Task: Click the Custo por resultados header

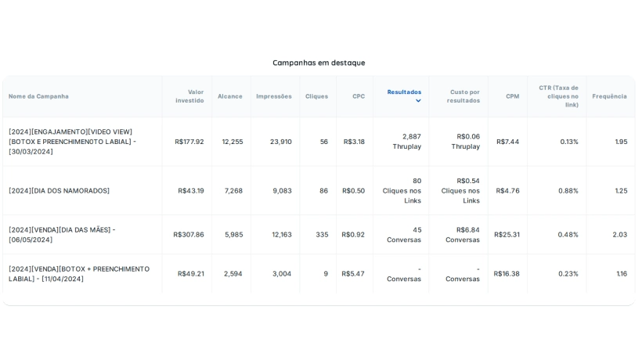Action: point(463,96)
